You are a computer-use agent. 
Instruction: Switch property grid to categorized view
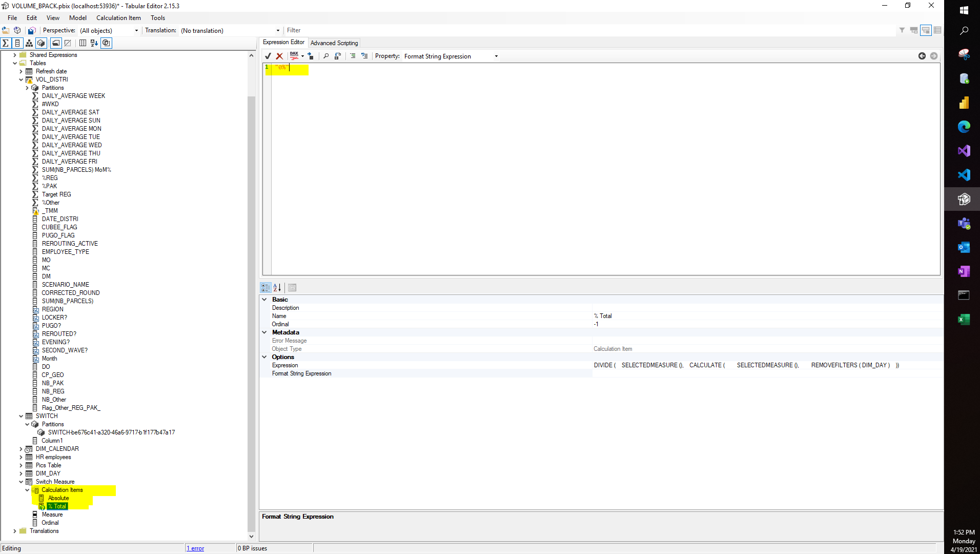click(266, 288)
